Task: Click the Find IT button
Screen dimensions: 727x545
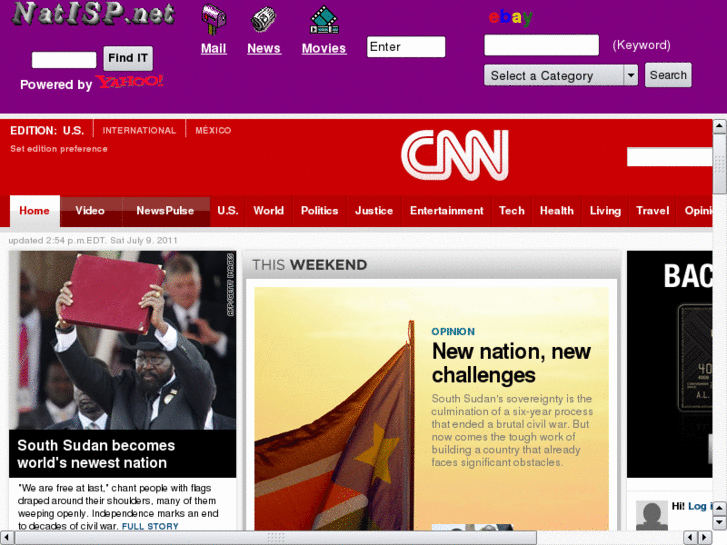Action: [128, 58]
